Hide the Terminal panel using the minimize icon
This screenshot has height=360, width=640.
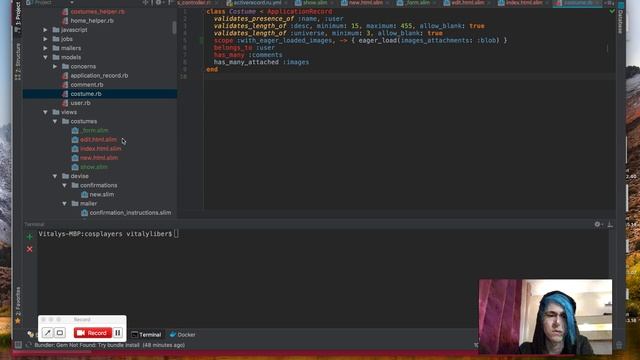[610, 224]
